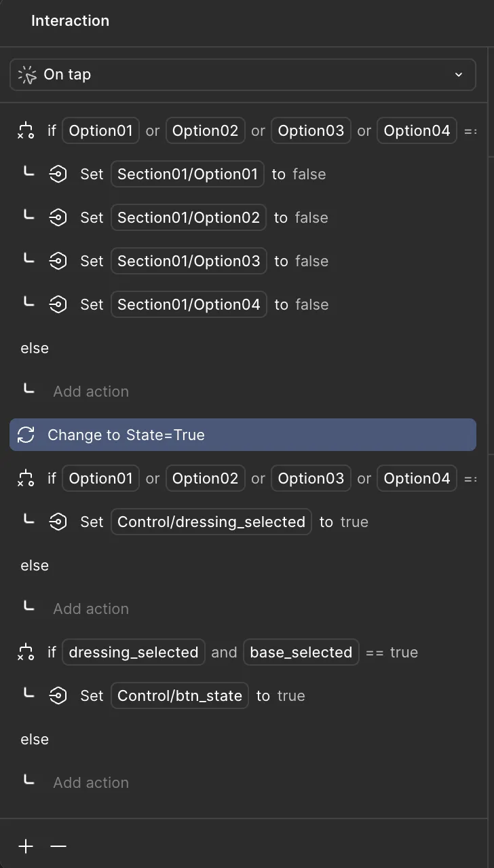The image size is (494, 868).
Task: Click the true value for Control/btn_state
Action: [x=291, y=696]
